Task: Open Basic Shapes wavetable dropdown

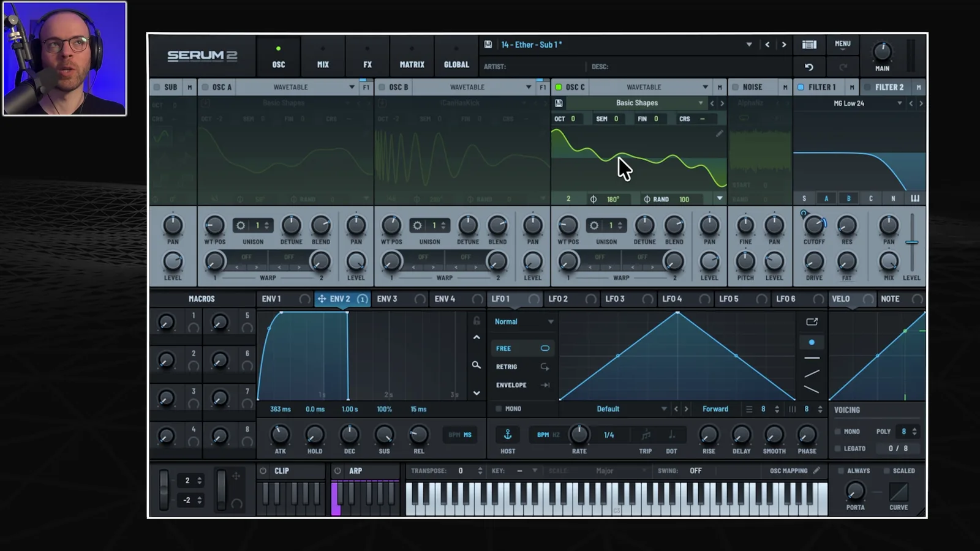Action: pos(700,103)
